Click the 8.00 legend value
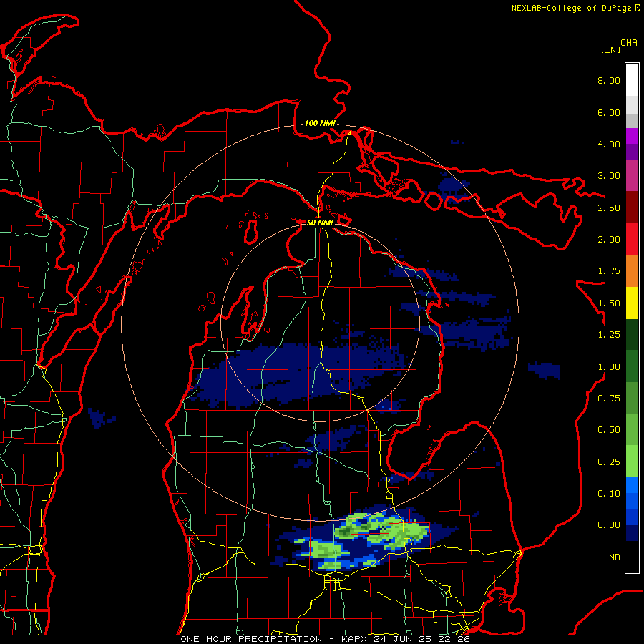 609,80
